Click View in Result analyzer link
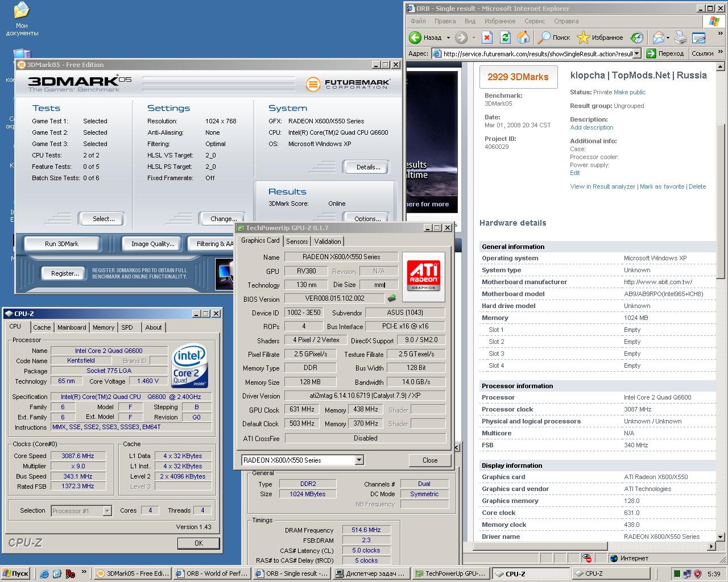This screenshot has height=582, width=728. click(603, 186)
